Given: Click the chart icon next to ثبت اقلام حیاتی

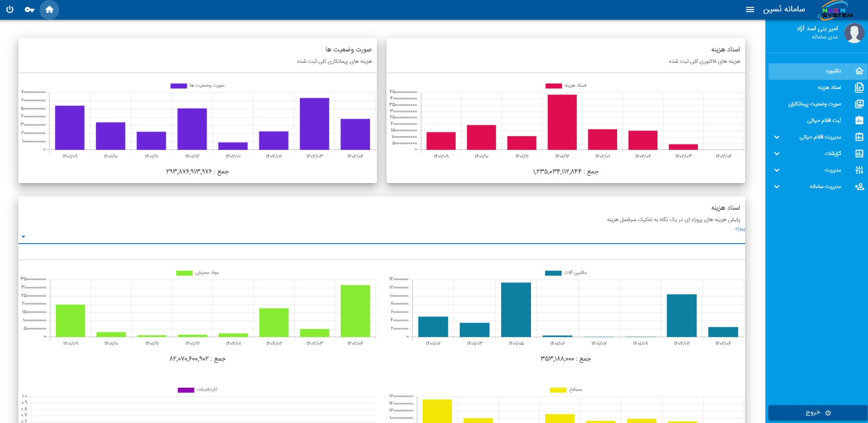Looking at the screenshot, I should (x=859, y=120).
